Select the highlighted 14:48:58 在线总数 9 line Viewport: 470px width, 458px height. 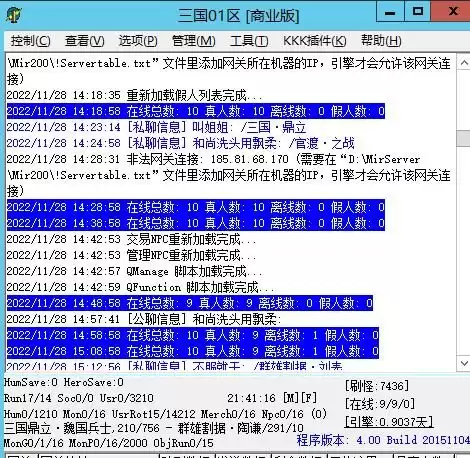click(x=190, y=303)
